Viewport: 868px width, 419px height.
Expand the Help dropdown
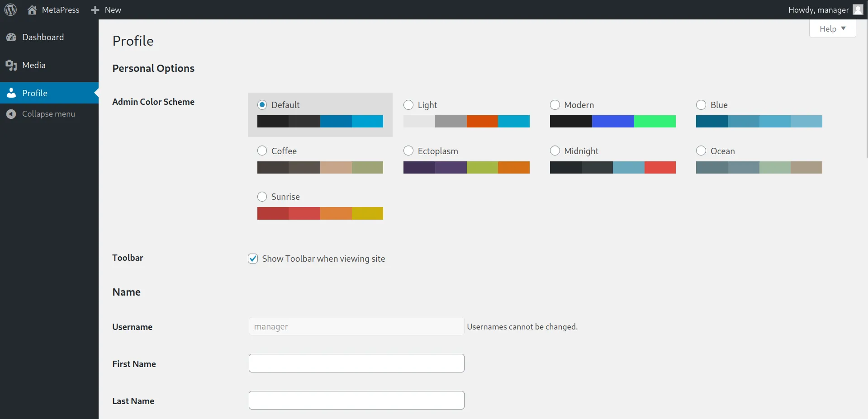pos(832,28)
